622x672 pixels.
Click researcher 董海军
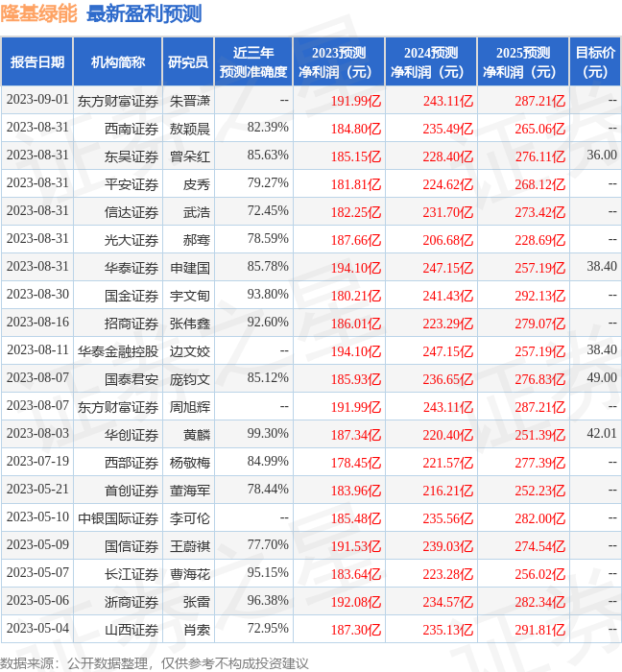(x=190, y=491)
